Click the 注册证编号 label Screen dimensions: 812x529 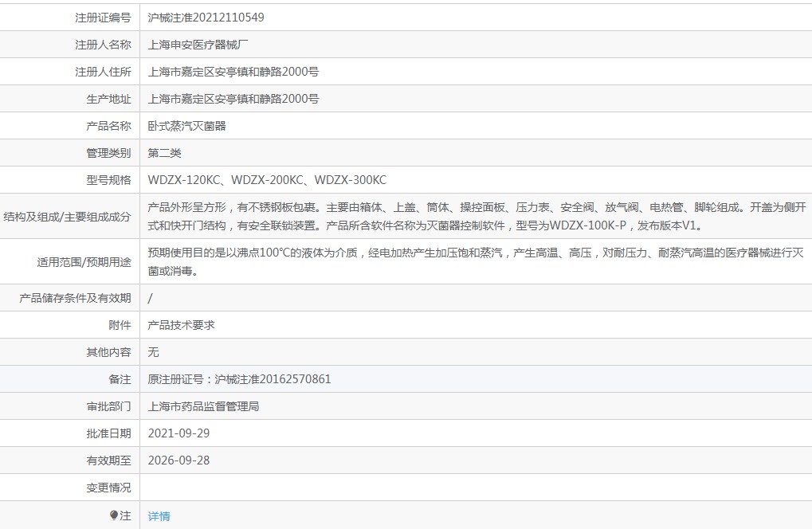point(103,18)
